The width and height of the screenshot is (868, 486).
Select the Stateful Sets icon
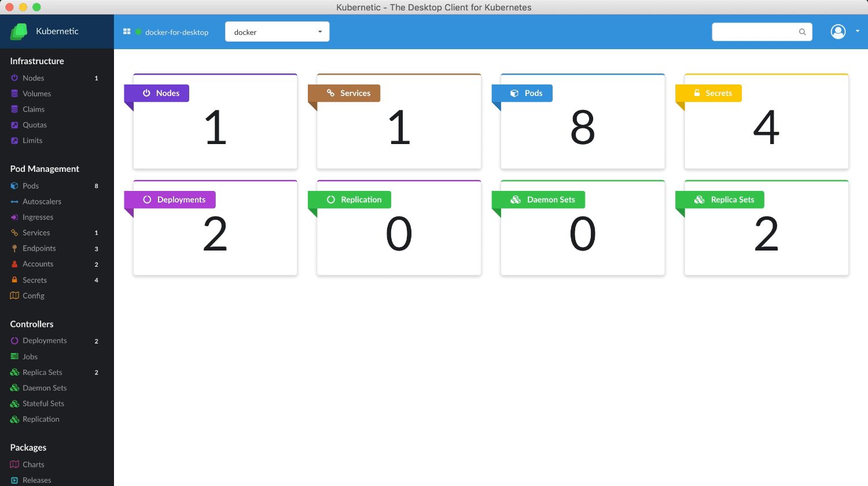pyautogui.click(x=14, y=403)
